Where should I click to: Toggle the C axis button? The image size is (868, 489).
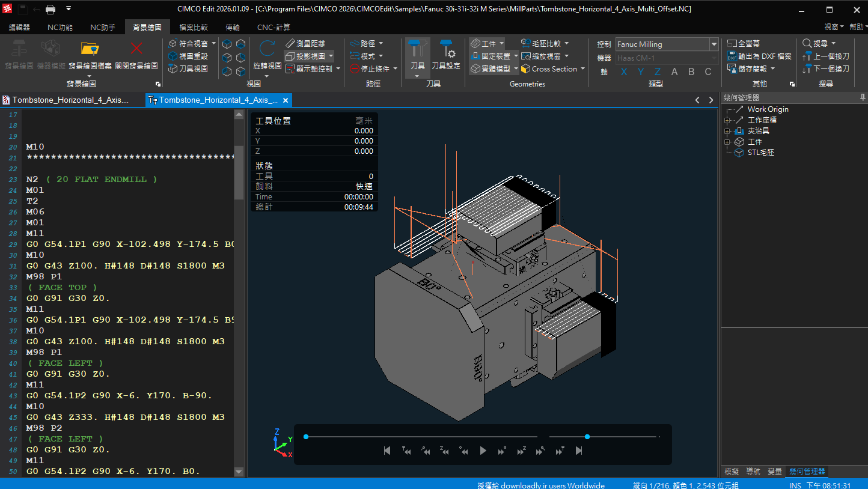[708, 71]
